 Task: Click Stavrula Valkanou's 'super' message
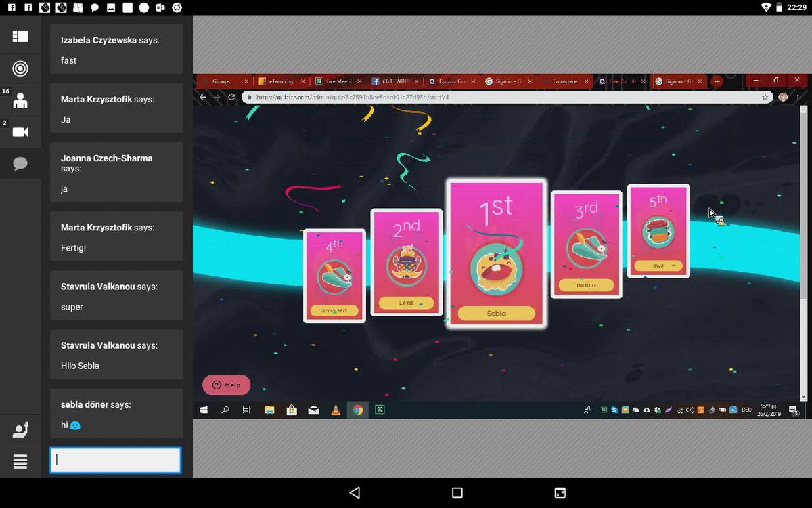click(x=117, y=295)
